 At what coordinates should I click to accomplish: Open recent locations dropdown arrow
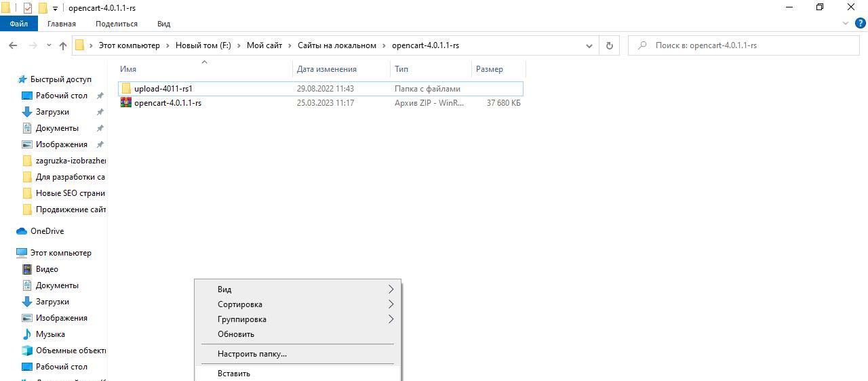point(49,45)
